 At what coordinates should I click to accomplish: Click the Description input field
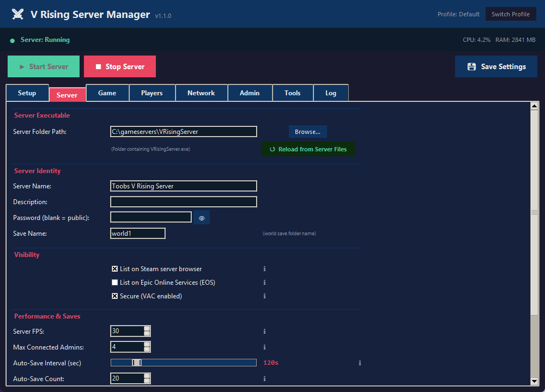pyautogui.click(x=184, y=202)
